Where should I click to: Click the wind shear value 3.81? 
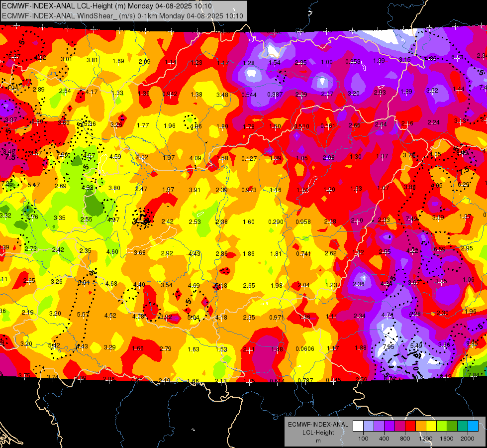(x=92, y=60)
